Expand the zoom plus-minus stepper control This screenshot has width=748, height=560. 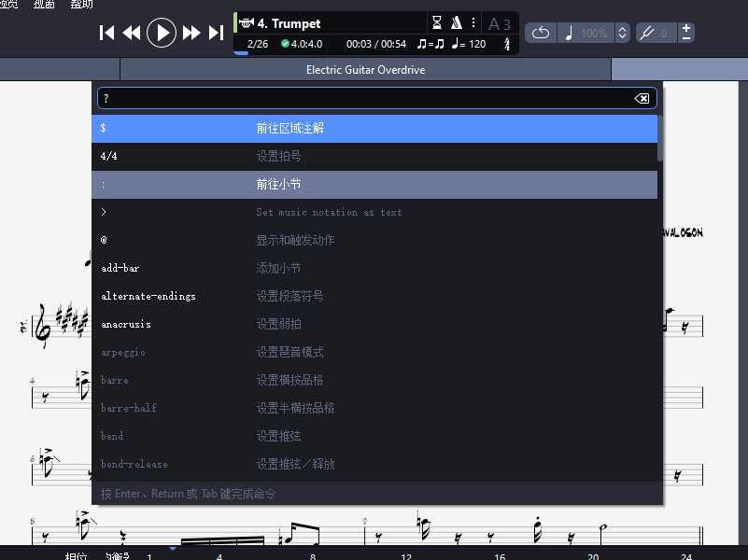(x=686, y=31)
